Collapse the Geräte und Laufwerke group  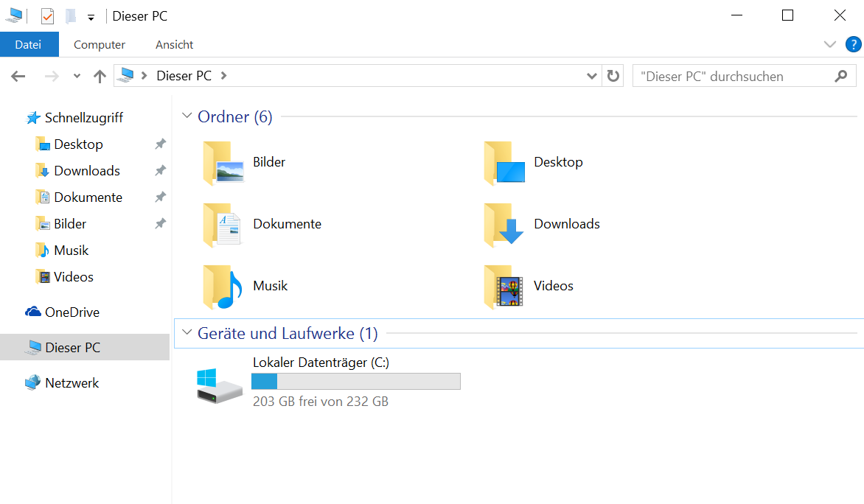187,332
